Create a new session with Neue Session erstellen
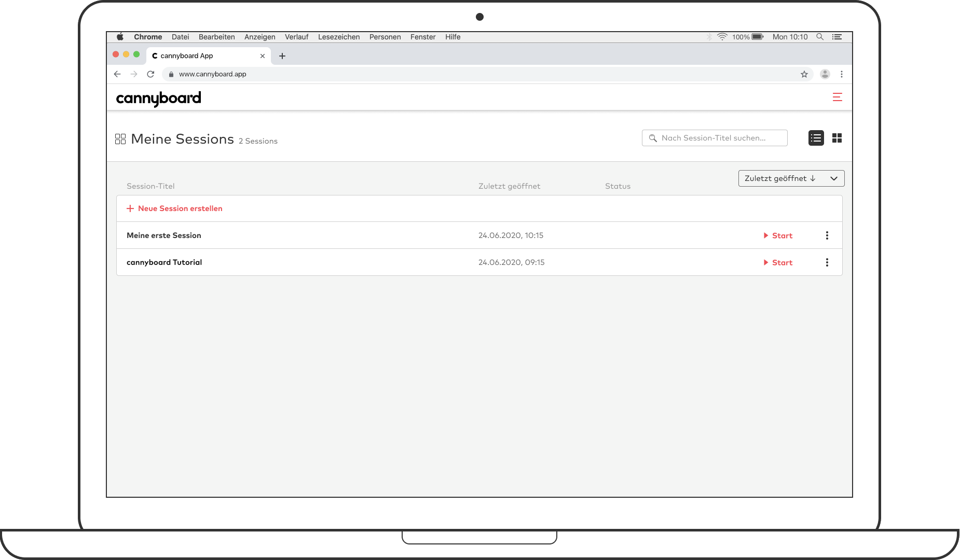This screenshot has height=560, width=960. [x=174, y=208]
